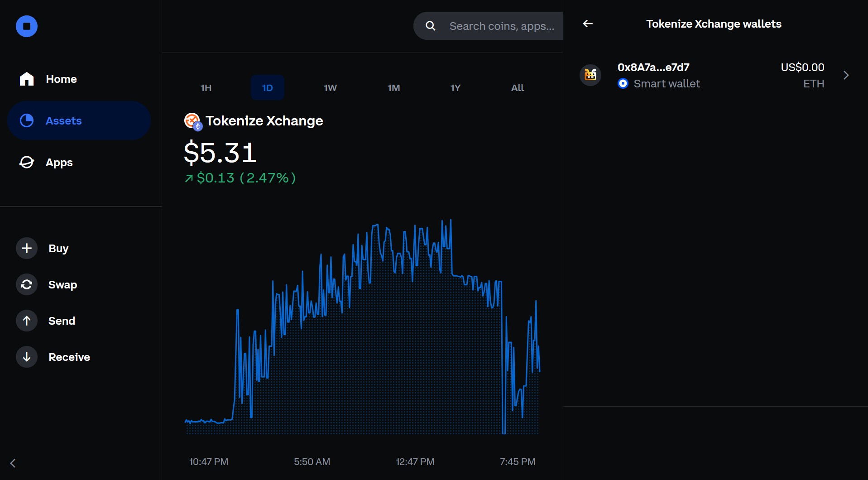
Task: Click the Buy plus icon
Action: (27, 248)
